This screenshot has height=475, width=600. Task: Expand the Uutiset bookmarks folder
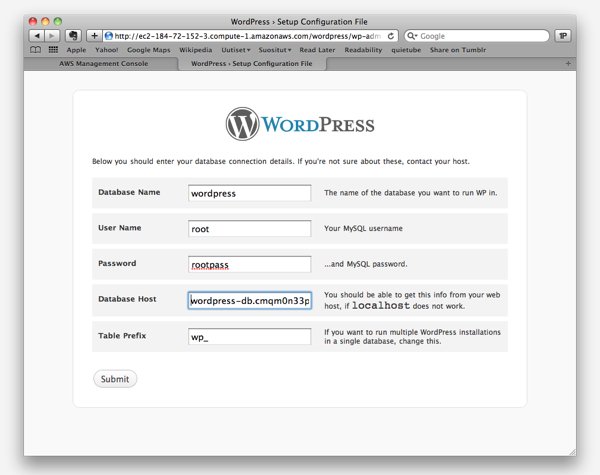click(237, 49)
